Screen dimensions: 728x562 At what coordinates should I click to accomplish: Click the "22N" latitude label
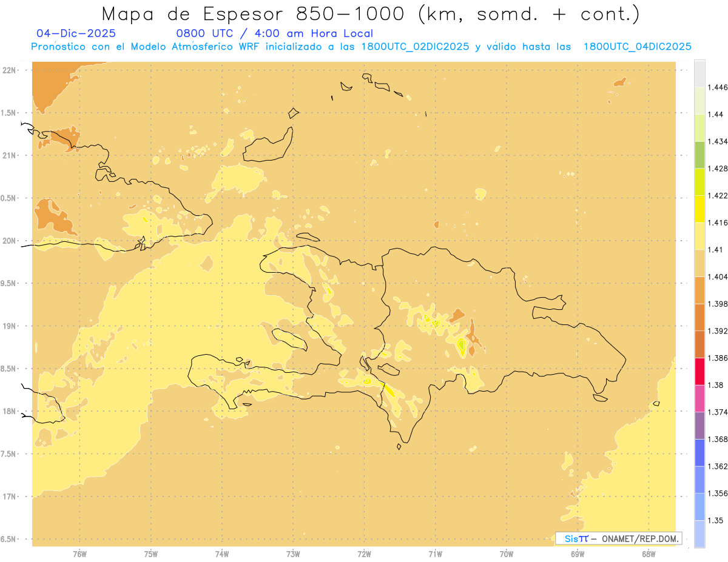click(x=10, y=70)
